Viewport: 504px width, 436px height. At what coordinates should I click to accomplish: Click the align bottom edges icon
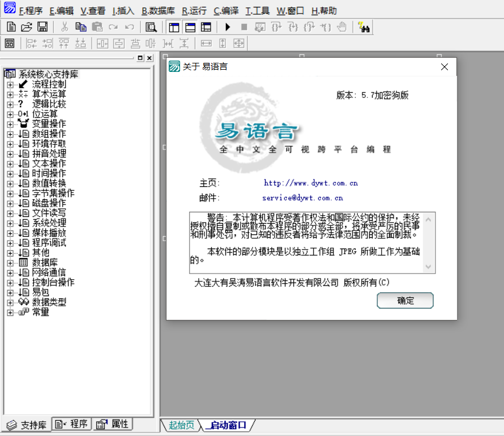[x=80, y=43]
